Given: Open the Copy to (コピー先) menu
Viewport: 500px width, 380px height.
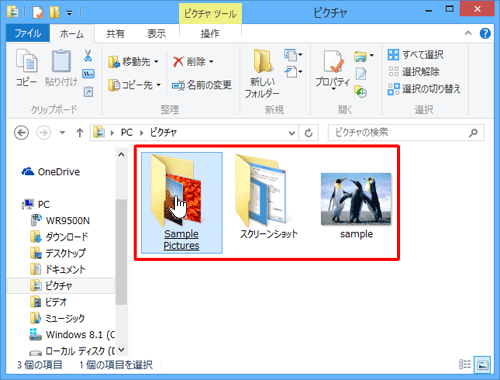Looking at the screenshot, I should (135, 85).
